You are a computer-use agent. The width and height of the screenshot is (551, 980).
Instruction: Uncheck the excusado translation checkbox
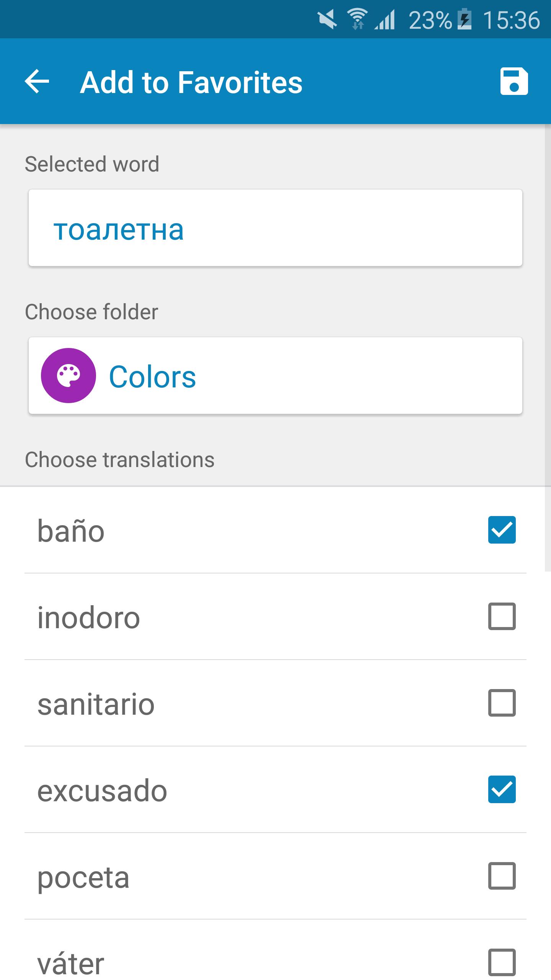tap(502, 789)
